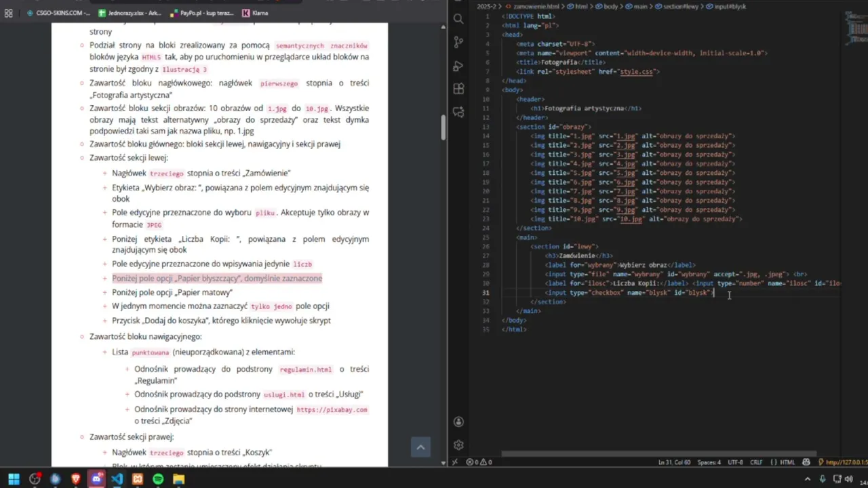This screenshot has width=868, height=488.
Task: Click the 'Ilustracją 3' code text on the webpage
Action: click(184, 70)
